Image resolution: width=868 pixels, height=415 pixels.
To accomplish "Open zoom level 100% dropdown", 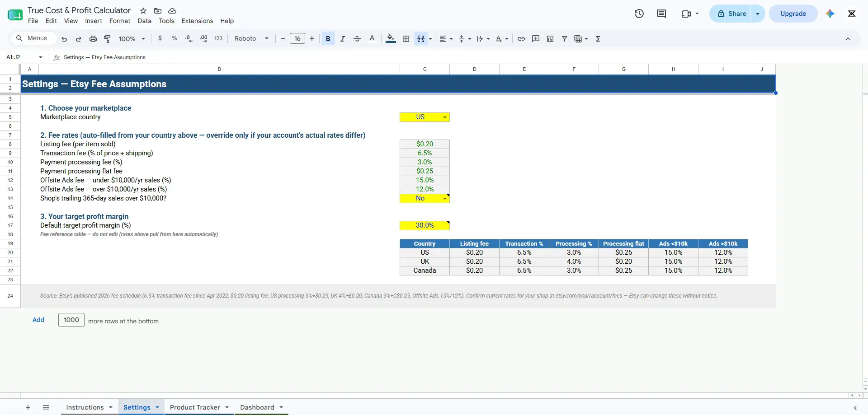I will click(x=132, y=39).
